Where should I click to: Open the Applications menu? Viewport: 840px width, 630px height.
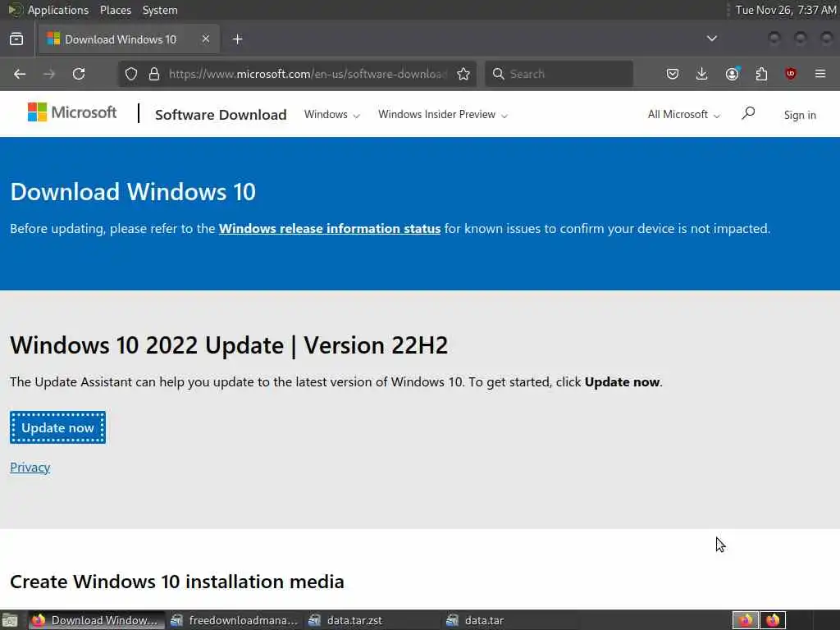(x=58, y=10)
